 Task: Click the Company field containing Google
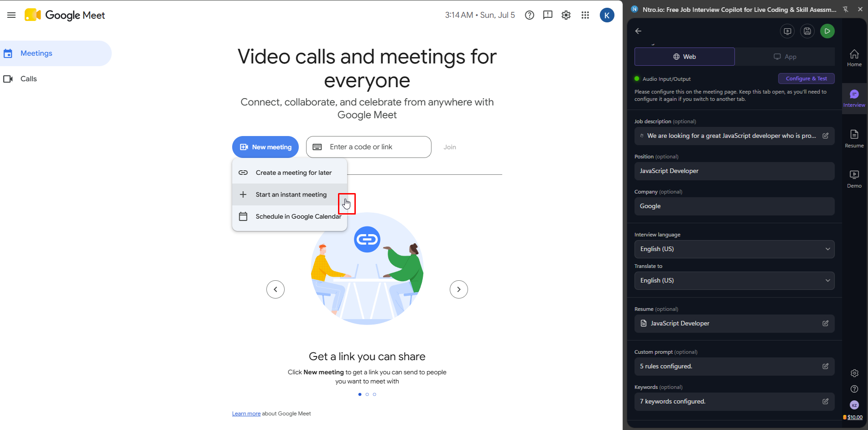pyautogui.click(x=734, y=206)
